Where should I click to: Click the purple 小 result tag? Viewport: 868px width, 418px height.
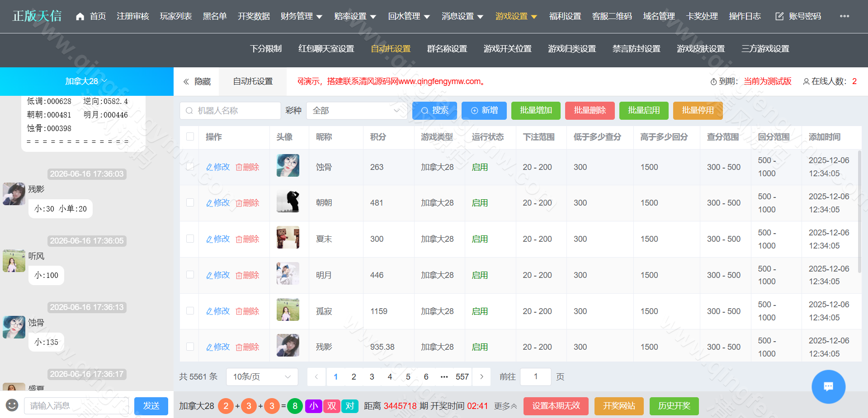coord(314,406)
